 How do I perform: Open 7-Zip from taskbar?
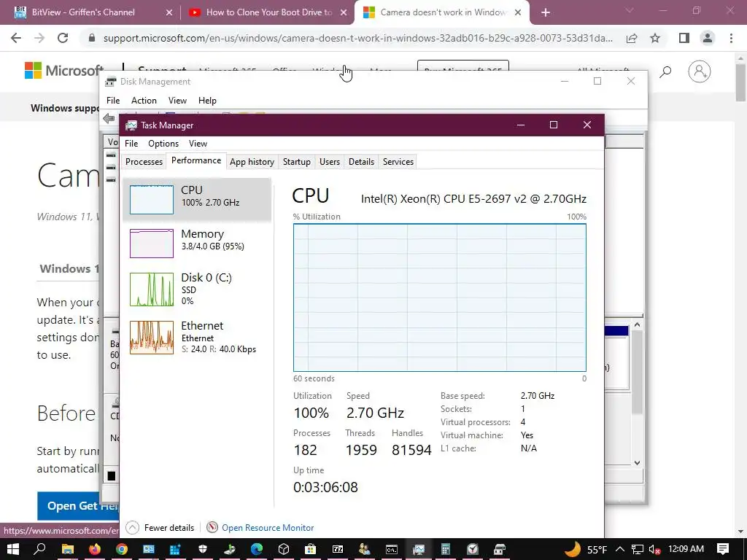pos(337,549)
